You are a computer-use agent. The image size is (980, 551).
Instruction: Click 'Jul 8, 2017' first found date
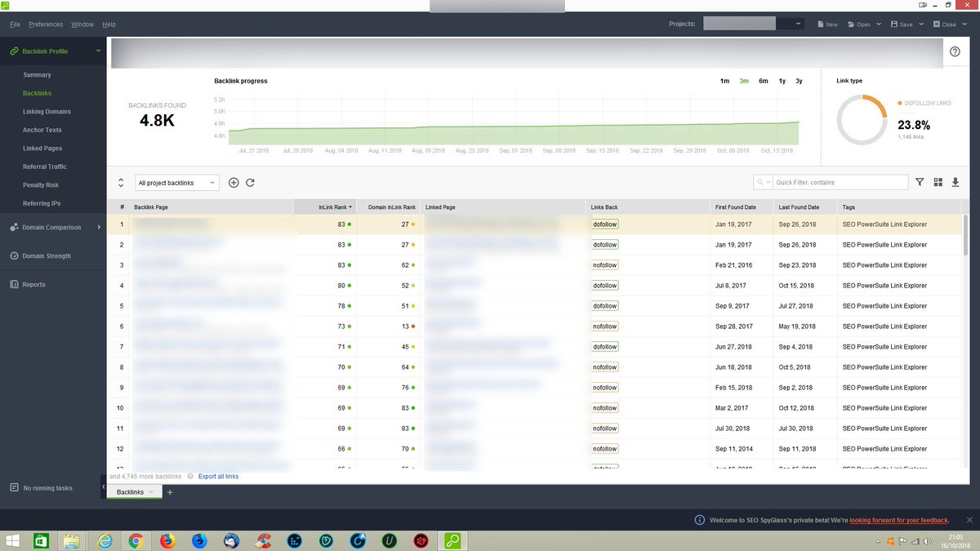(731, 286)
